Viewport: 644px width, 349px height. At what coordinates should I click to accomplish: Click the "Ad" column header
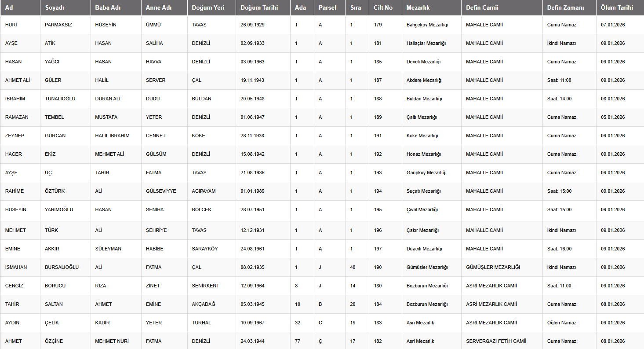point(9,7)
